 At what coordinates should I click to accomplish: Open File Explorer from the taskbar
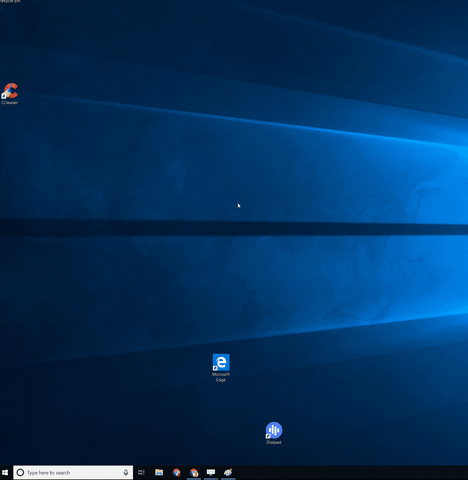159,472
